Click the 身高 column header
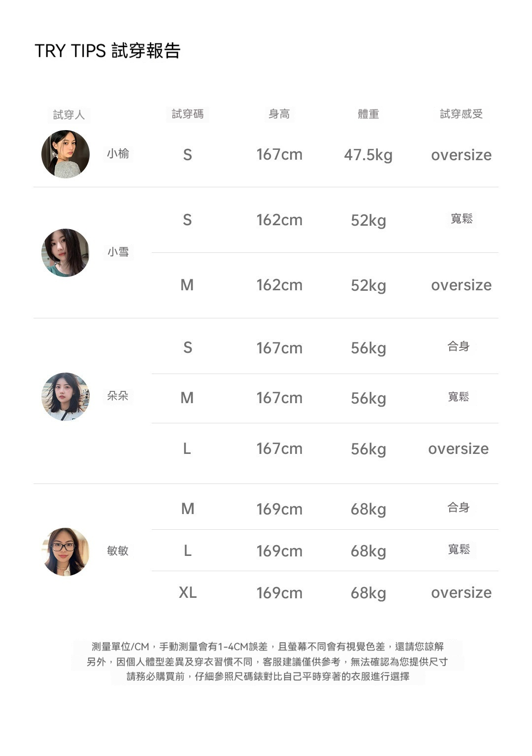The image size is (532, 756). tap(279, 114)
